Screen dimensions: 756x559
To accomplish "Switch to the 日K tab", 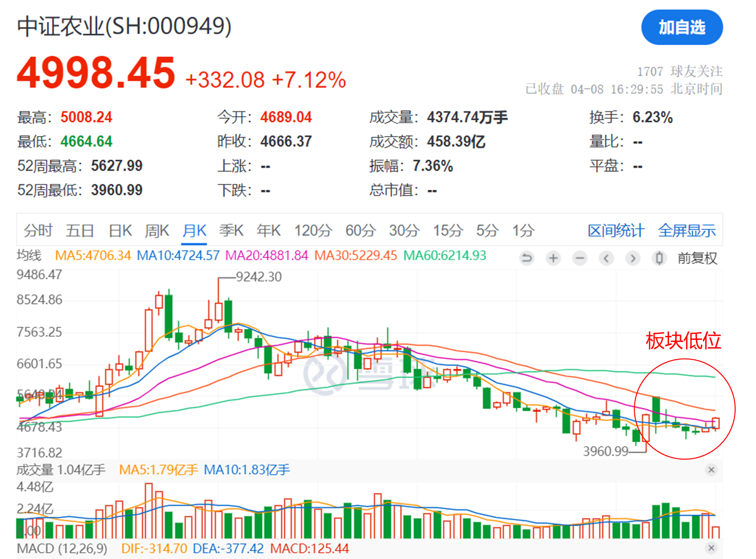I will pyautogui.click(x=120, y=231).
